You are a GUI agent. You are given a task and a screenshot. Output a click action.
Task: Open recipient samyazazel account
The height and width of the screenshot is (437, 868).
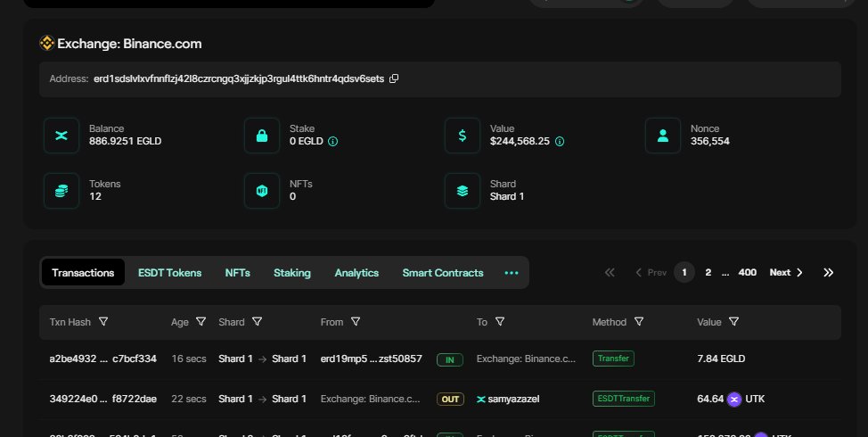tap(513, 399)
